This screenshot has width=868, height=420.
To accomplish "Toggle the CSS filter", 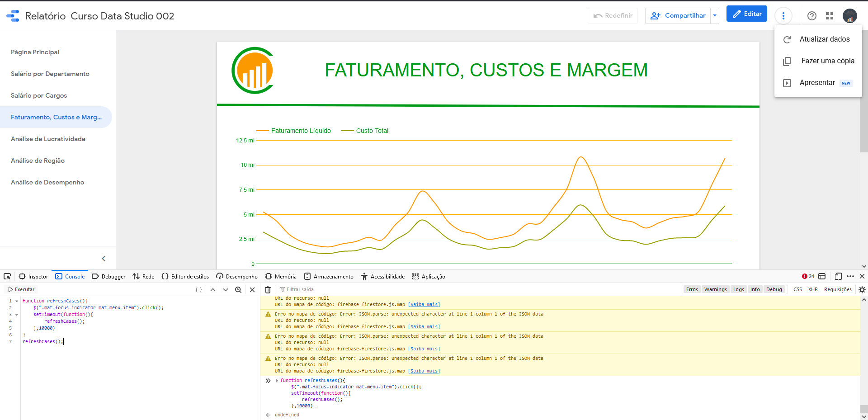I will coord(797,289).
